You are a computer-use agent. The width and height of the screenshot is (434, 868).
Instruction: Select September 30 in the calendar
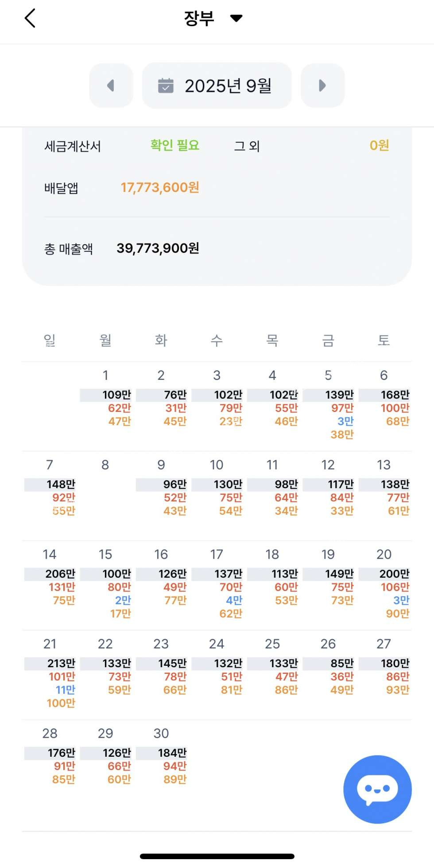(162, 758)
